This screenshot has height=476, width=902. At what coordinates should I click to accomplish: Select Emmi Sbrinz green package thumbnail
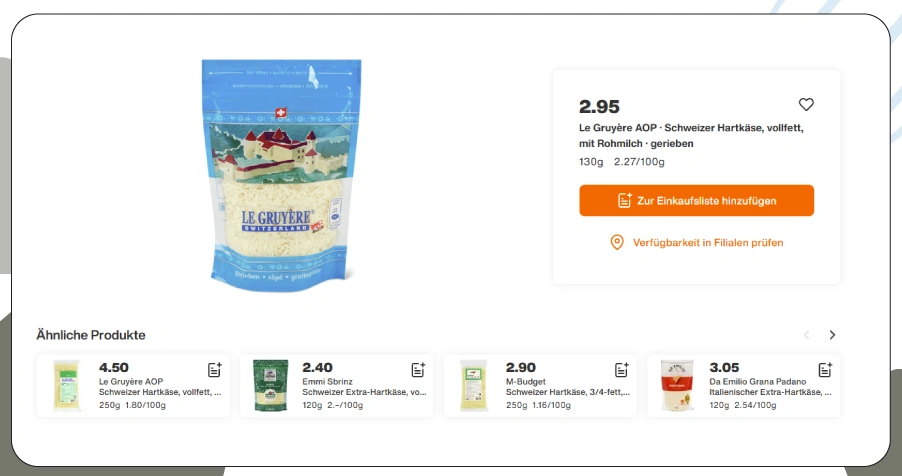(x=270, y=385)
